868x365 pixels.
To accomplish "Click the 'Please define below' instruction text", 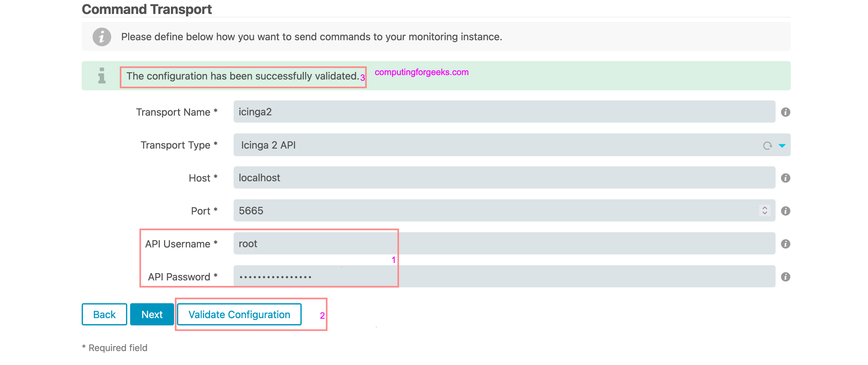I will point(312,37).
